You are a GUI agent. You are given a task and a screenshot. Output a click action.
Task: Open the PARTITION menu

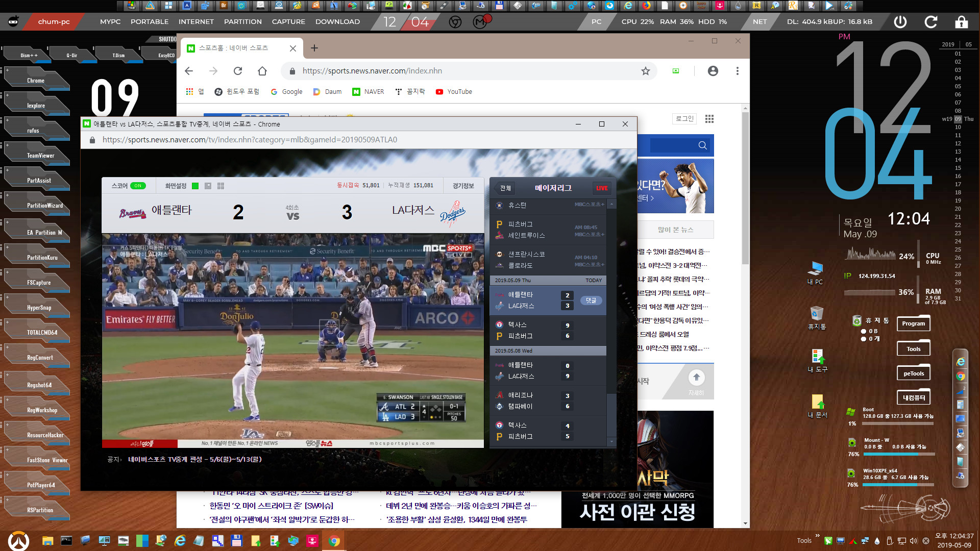point(243,22)
